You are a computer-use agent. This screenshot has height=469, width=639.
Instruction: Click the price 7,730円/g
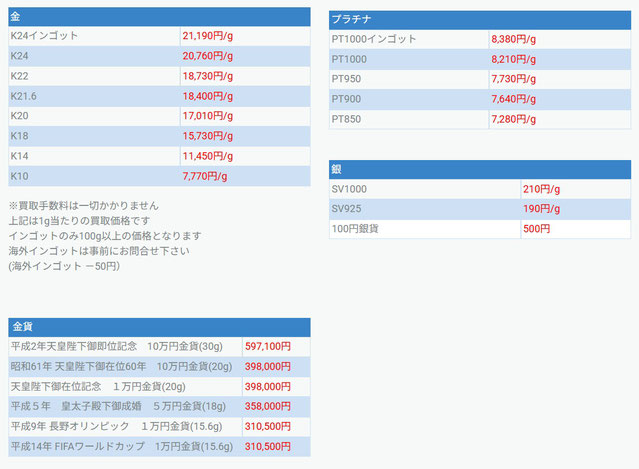pos(513,79)
